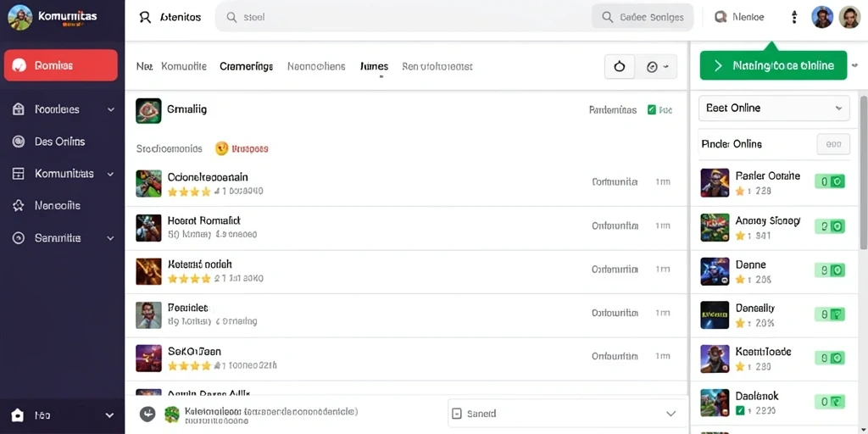Click the vertical three-dots menu icon in header
The width and height of the screenshot is (868, 434).
[x=794, y=17]
